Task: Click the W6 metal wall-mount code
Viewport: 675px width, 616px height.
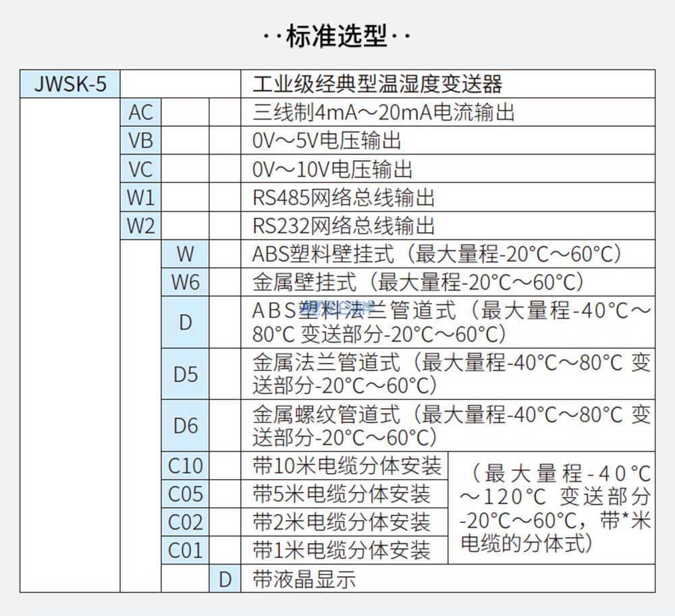Action: coord(185,282)
